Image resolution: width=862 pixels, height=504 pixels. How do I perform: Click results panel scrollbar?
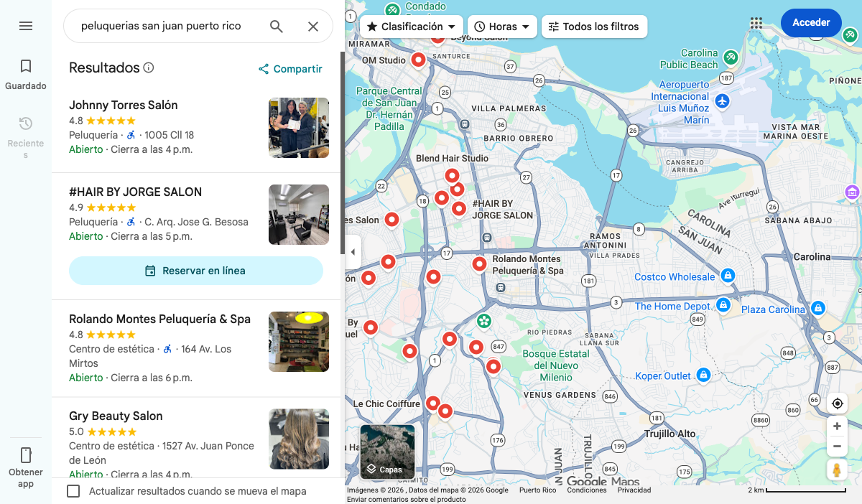(342, 152)
